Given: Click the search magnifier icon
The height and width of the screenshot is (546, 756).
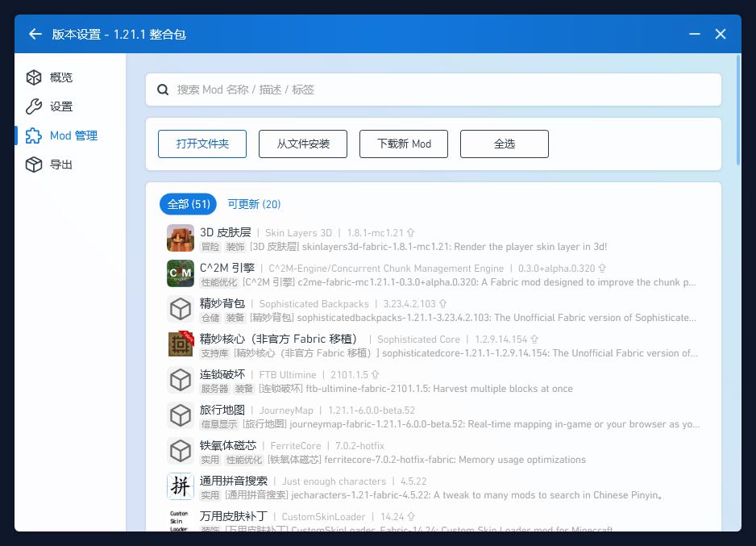Looking at the screenshot, I should (163, 90).
